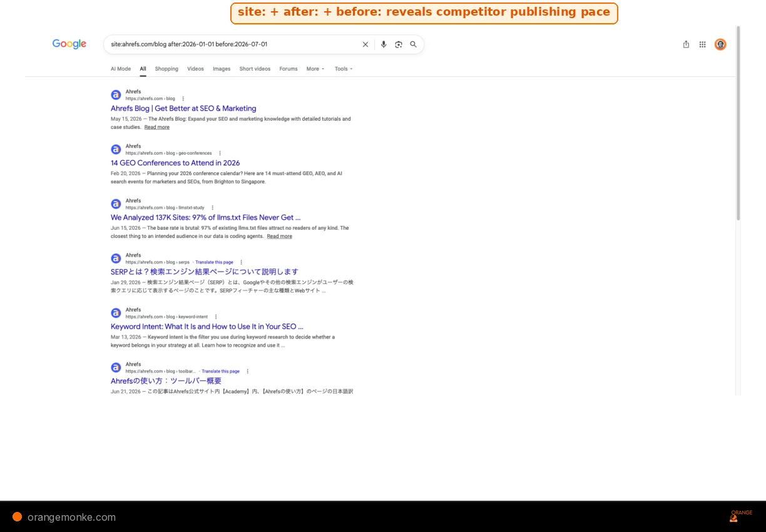Switch to the Short videos tab
This screenshot has width=766, height=532.
tap(255, 69)
